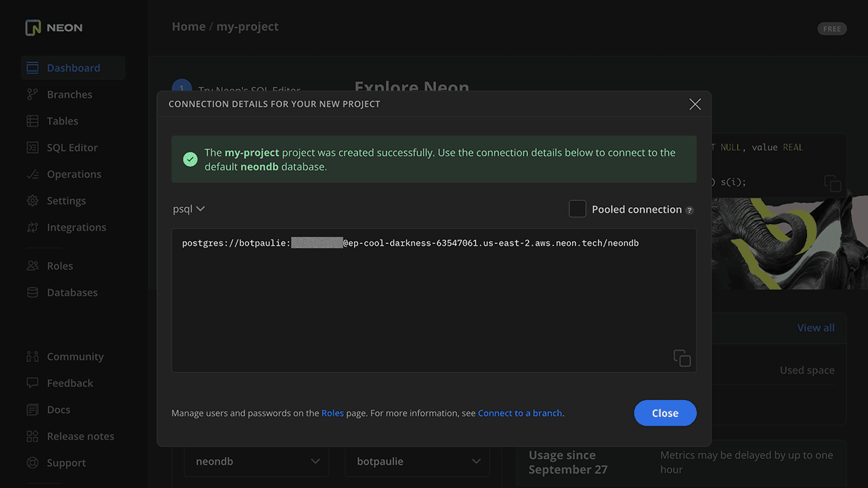Follow the Roles page link

tap(332, 413)
